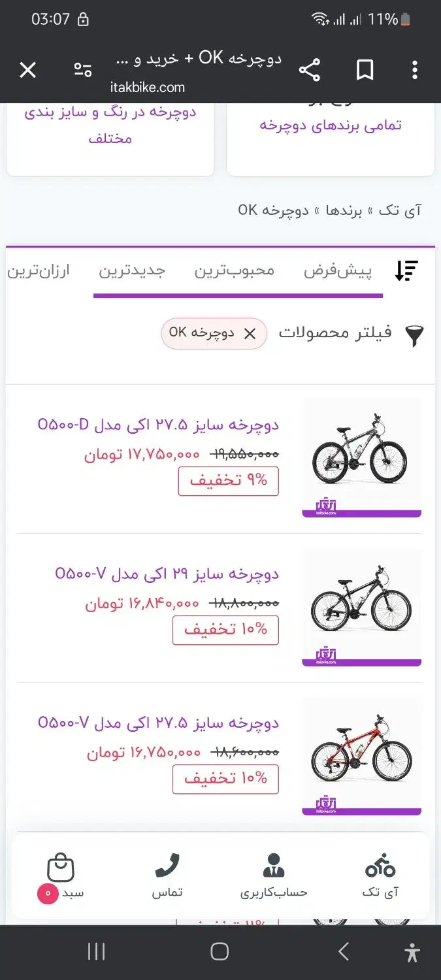
Task: Open the browser three-dot menu
Action: 415,69
